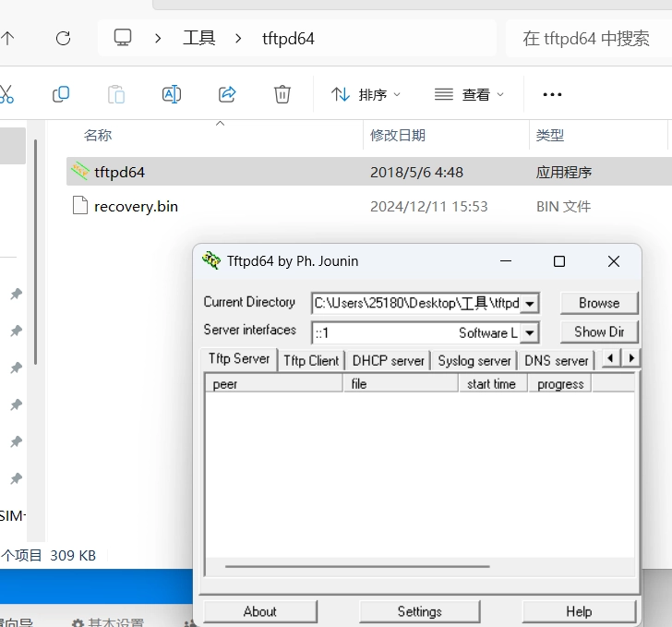672x627 pixels.
Task: Click the Up navigation arrow in Explorer
Action: tap(7, 39)
